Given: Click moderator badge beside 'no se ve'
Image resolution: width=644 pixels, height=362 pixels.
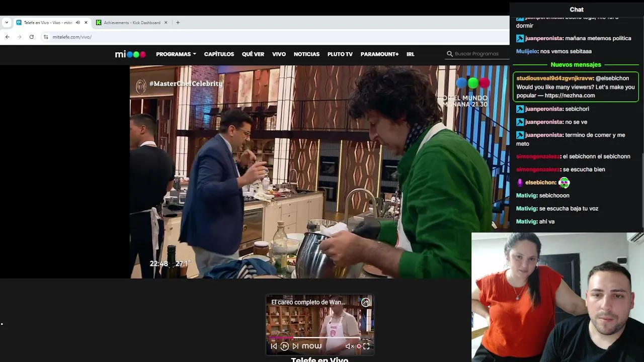Looking at the screenshot, I should [520, 122].
